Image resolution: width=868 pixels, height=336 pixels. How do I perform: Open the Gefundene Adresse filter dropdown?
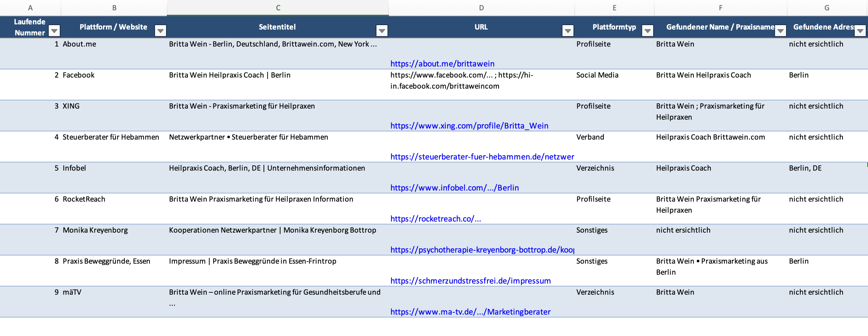click(x=860, y=31)
